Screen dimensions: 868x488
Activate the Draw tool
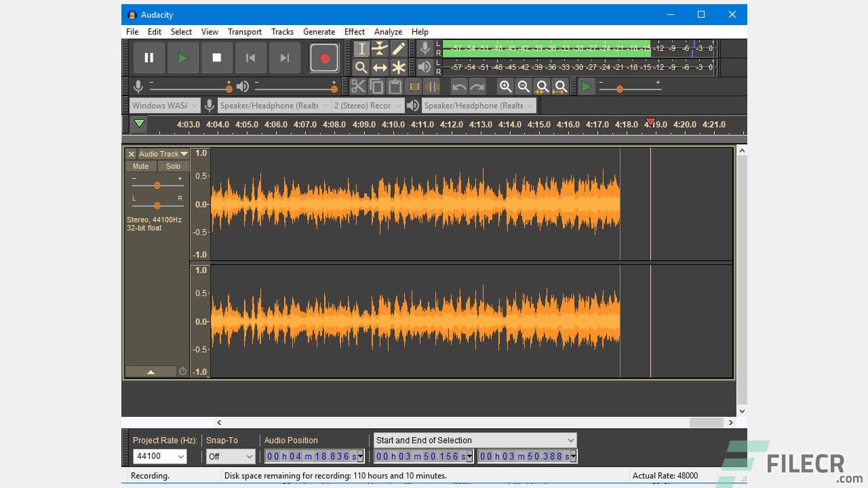(x=399, y=49)
